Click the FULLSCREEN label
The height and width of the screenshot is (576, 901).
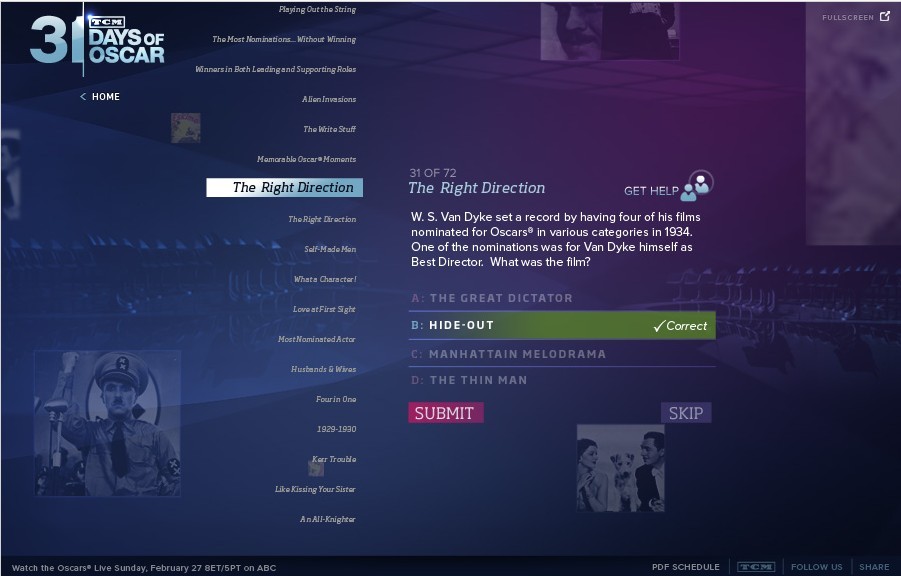point(848,18)
